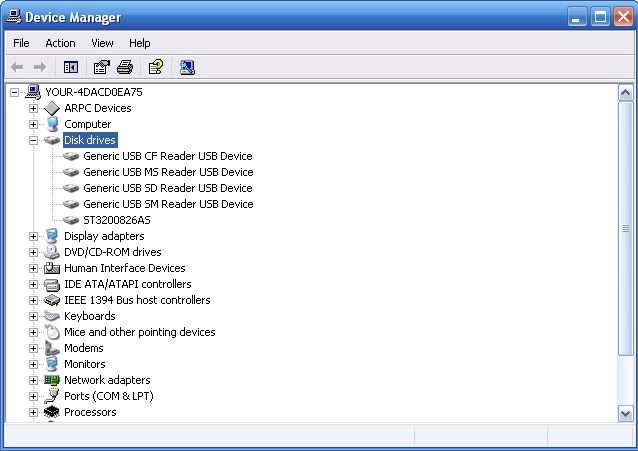Click the ARPC Devices diamond icon
Screen dimensions: 638x451
click(52, 108)
